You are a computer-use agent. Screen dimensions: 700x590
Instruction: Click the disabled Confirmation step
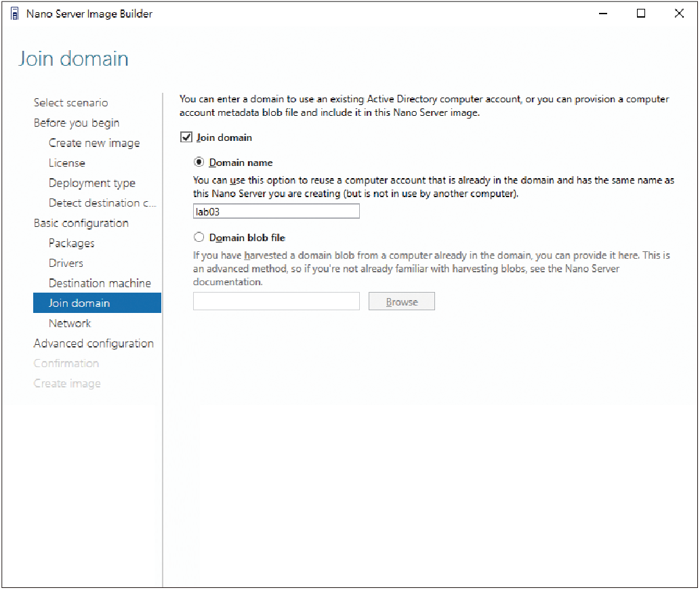66,363
